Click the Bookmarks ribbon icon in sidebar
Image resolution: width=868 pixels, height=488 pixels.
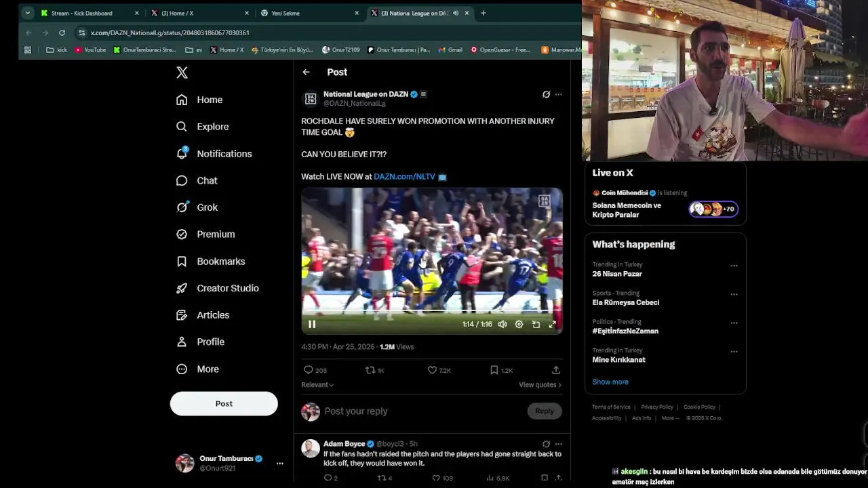click(182, 262)
